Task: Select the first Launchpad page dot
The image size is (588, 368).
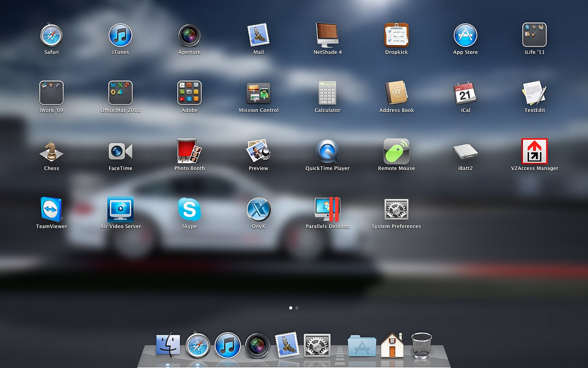Action: 291,308
